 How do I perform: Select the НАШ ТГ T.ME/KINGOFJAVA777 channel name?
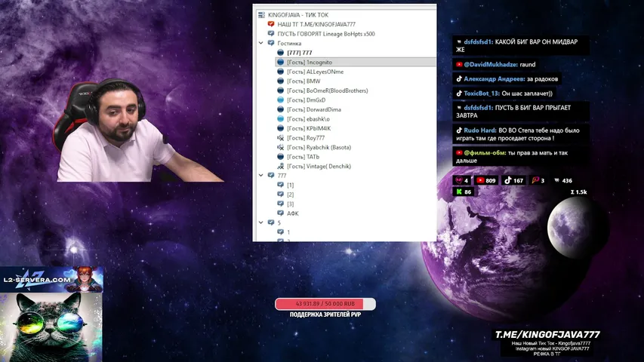point(316,24)
